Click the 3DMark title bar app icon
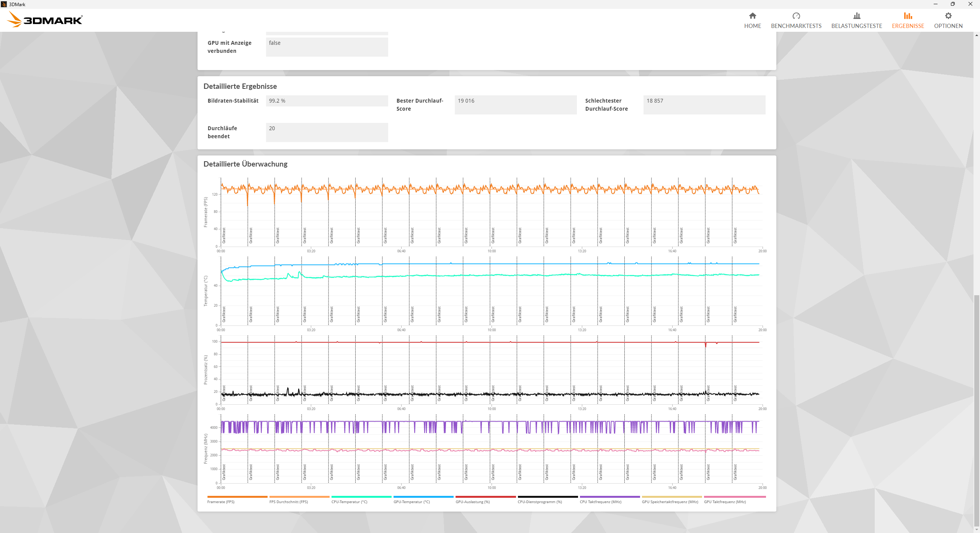The height and width of the screenshot is (533, 980). coord(4,4)
